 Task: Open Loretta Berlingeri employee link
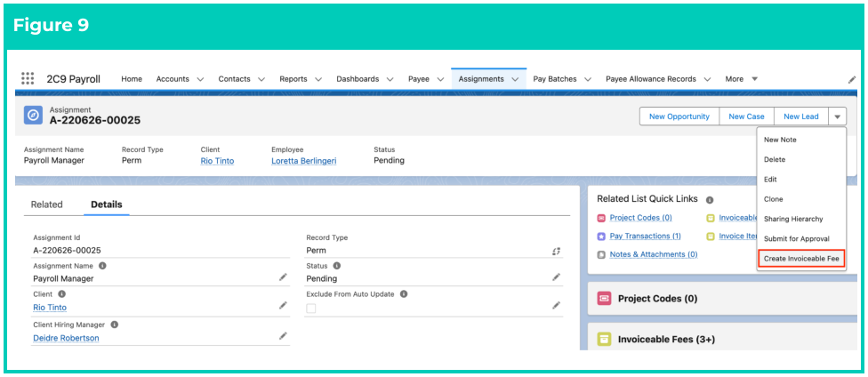click(x=304, y=161)
